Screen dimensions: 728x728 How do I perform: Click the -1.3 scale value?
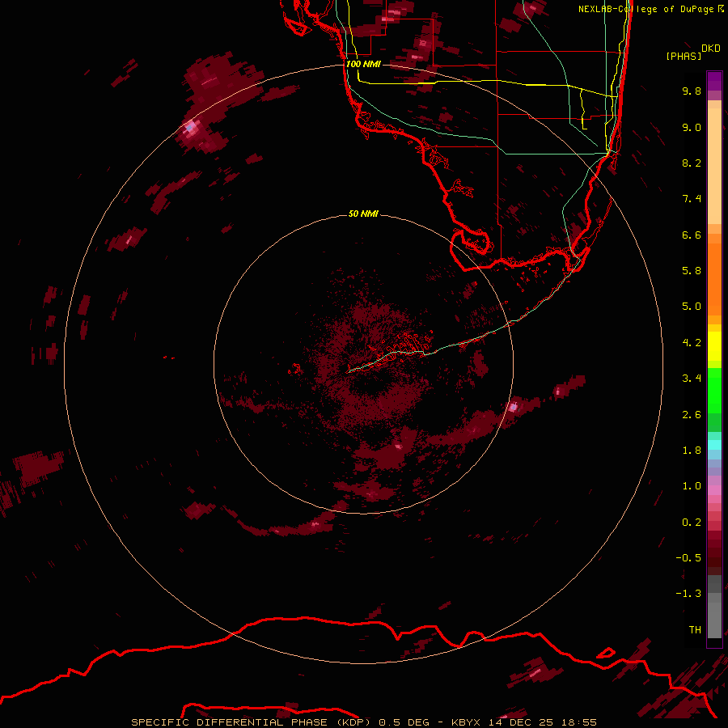[x=688, y=594]
